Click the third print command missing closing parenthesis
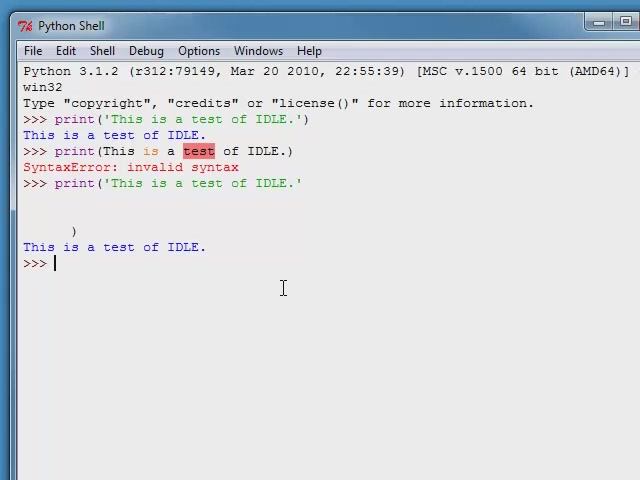 pyautogui.click(x=178, y=183)
